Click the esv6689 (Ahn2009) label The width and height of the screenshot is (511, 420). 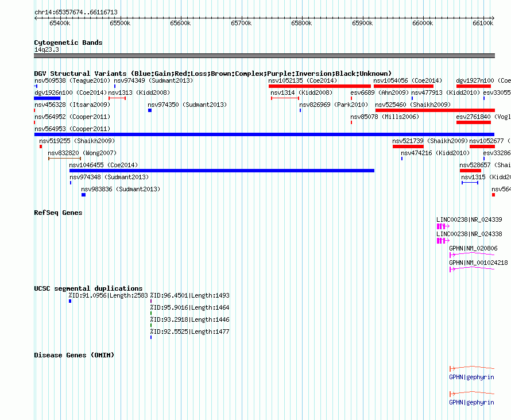pos(380,93)
